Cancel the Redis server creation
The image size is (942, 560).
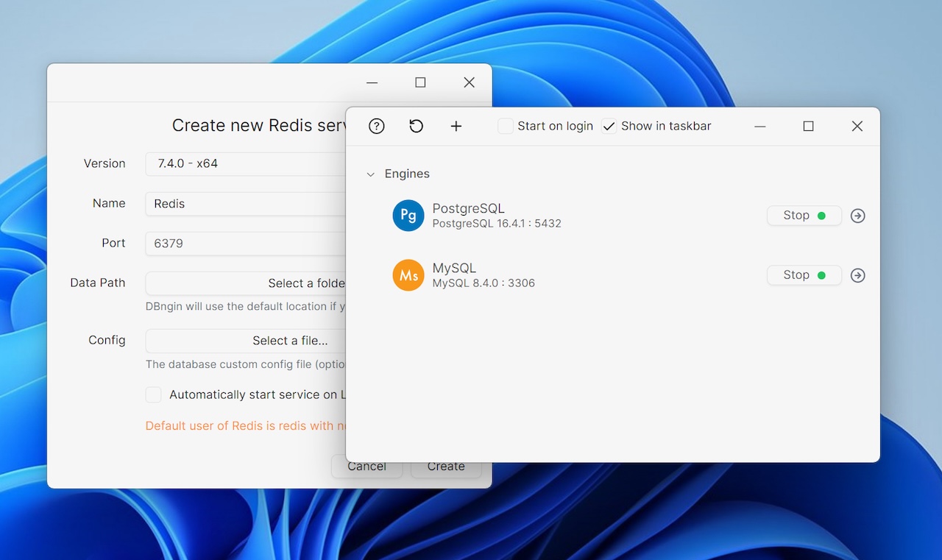click(366, 467)
